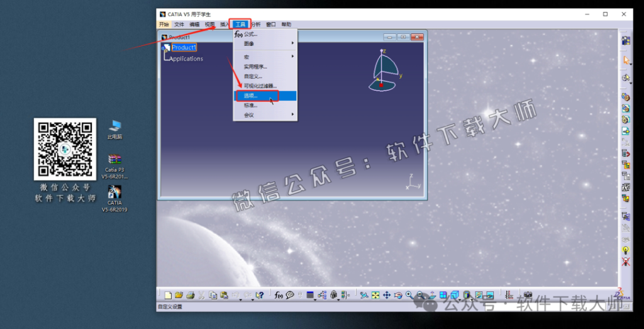Click the Fly mode airplane icon
The width and height of the screenshot is (644, 329).
pyautogui.click(x=364, y=295)
